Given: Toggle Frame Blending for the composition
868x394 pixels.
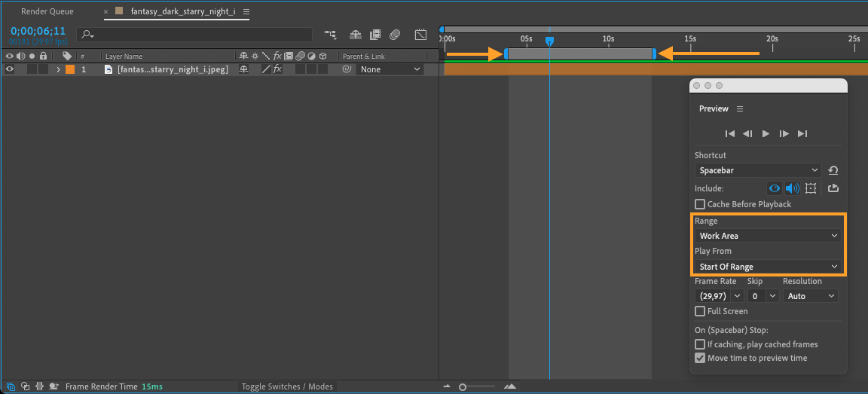Looking at the screenshot, I should (375, 35).
